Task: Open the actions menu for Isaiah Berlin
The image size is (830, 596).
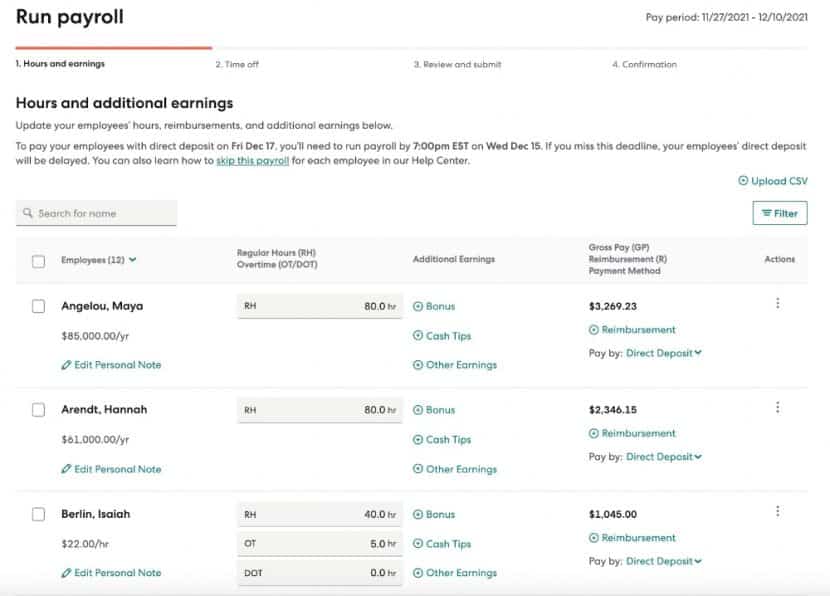Action: 778,511
